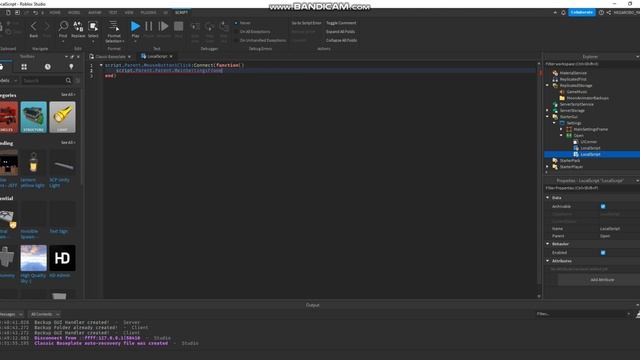This screenshot has height=360, width=640.
Task: Click the Resume test icon
Action: [x=164, y=27]
